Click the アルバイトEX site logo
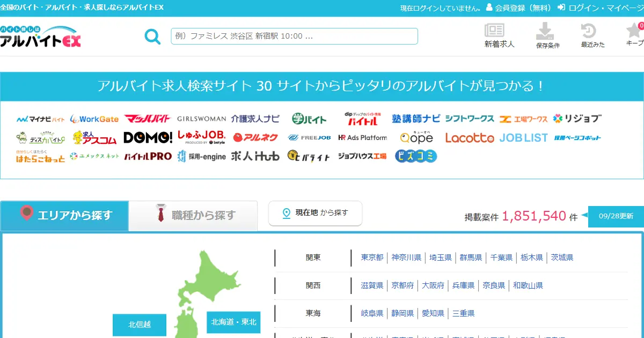The width and height of the screenshot is (644, 338). coord(40,36)
